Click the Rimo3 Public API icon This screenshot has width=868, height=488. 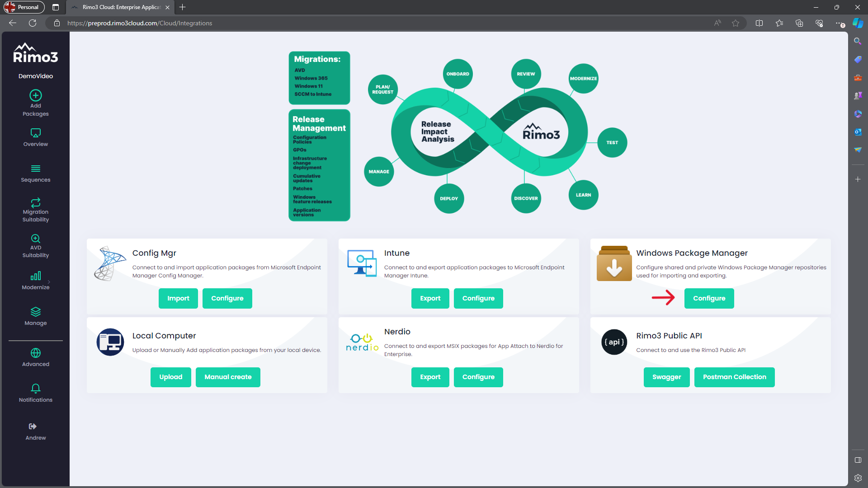614,342
